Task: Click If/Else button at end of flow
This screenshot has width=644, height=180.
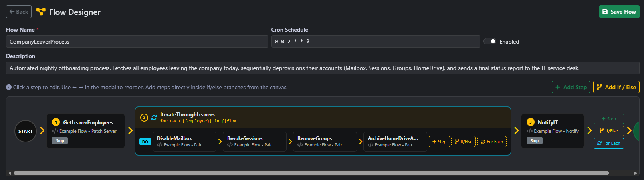Action: (x=609, y=131)
